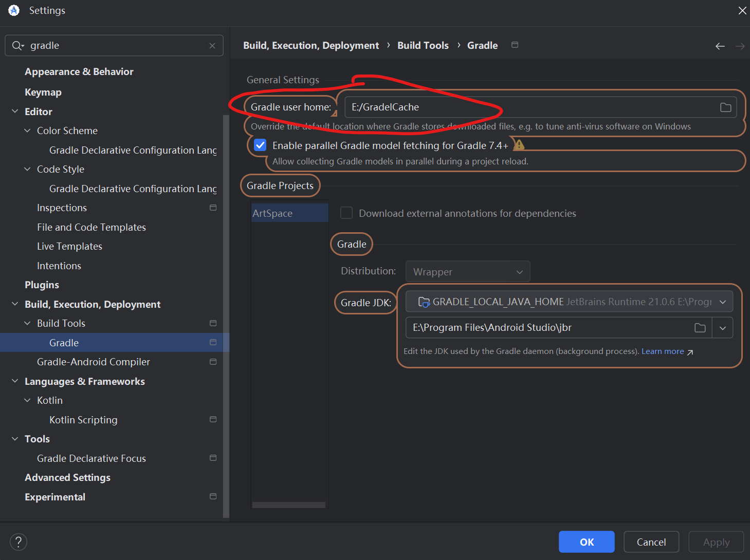Viewport: 750px width, 560px height.
Task: Click project marker on Inspections row
Action: point(213,208)
